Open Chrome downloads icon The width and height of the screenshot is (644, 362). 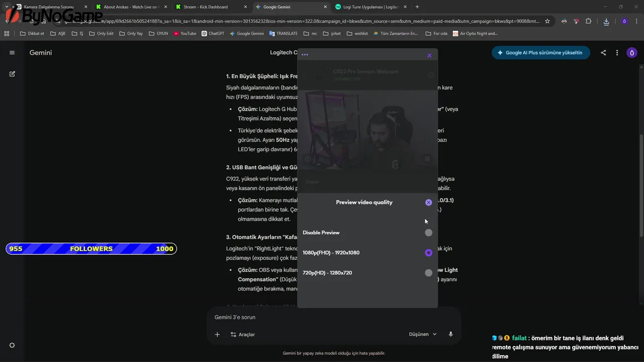coord(606,21)
